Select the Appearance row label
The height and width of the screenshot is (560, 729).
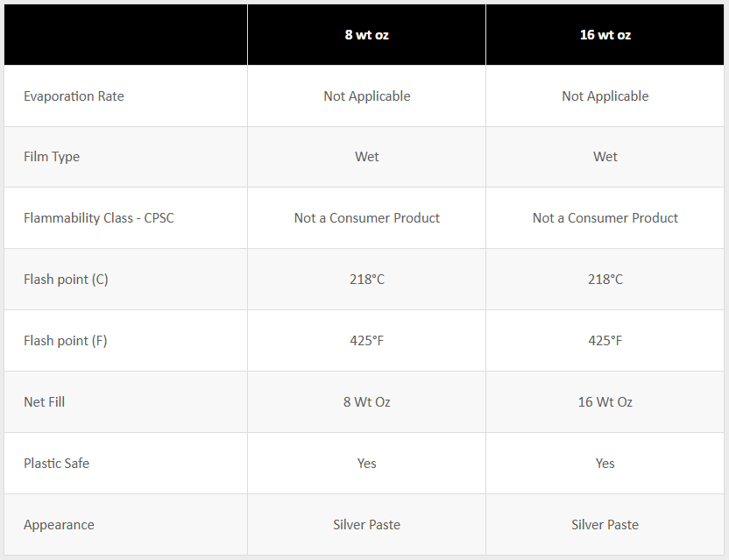click(59, 525)
